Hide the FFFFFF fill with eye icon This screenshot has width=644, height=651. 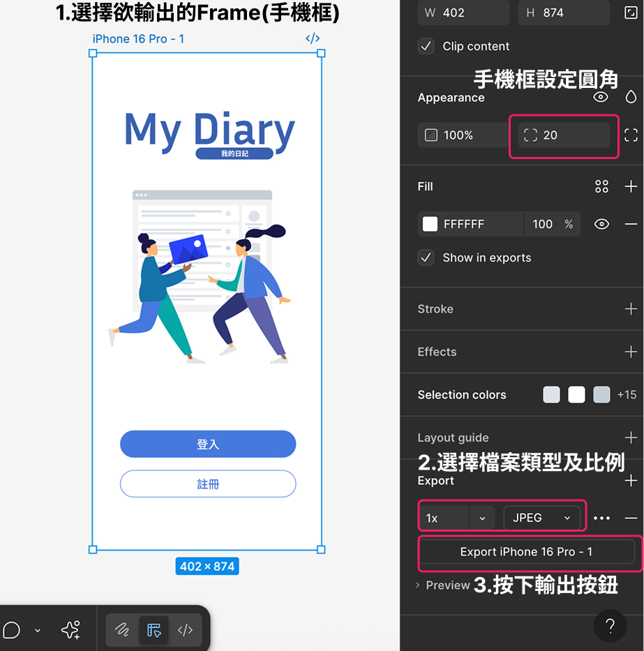(x=601, y=224)
